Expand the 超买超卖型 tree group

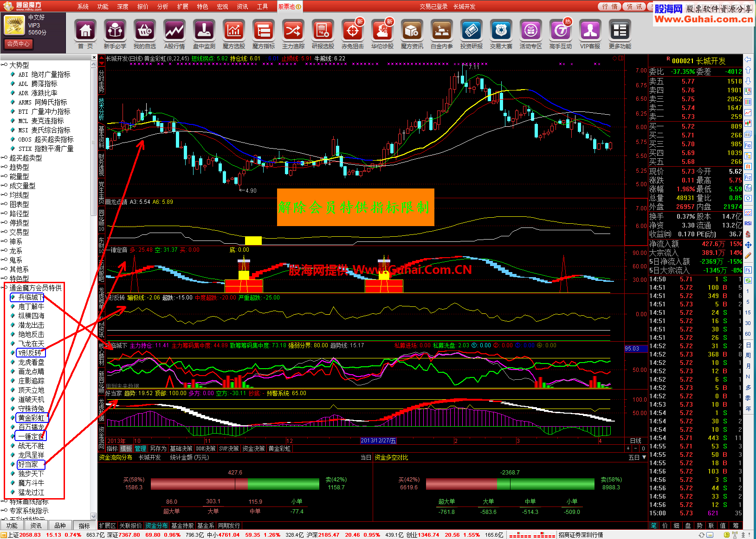[4, 158]
